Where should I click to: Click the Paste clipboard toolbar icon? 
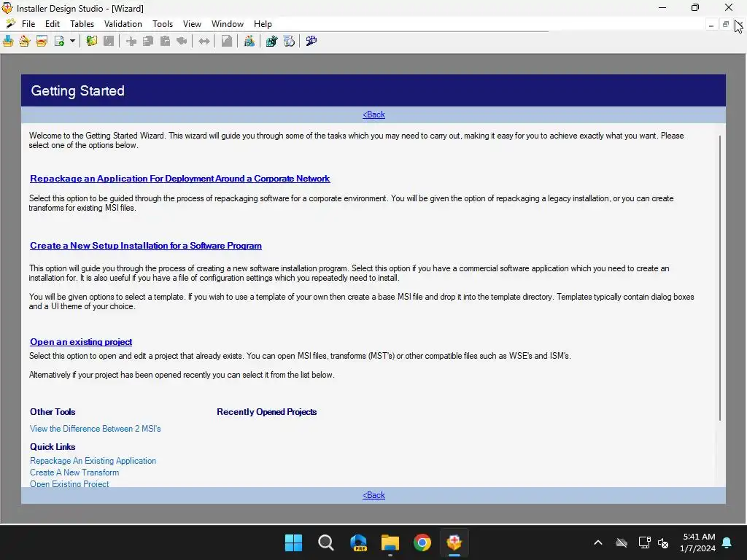(166, 42)
